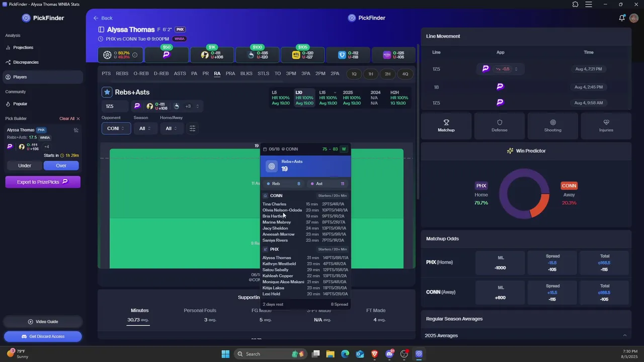Open the Video Guide
Screen dimensions: 644x362
[43, 322]
